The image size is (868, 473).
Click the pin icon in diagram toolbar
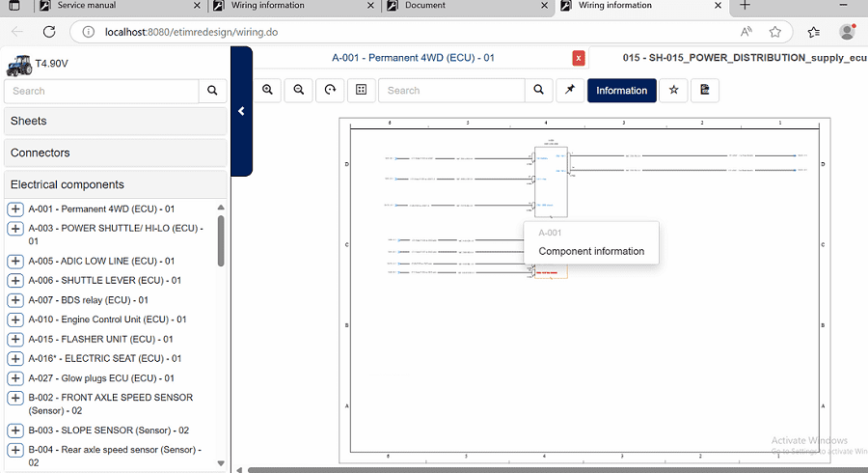(570, 90)
